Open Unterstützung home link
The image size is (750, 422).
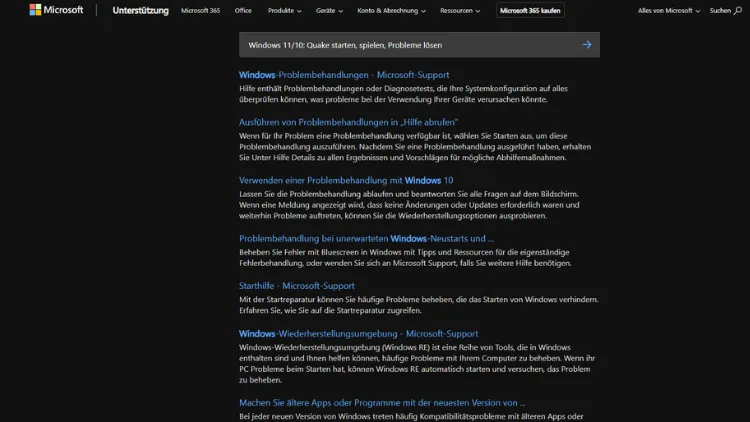point(141,11)
